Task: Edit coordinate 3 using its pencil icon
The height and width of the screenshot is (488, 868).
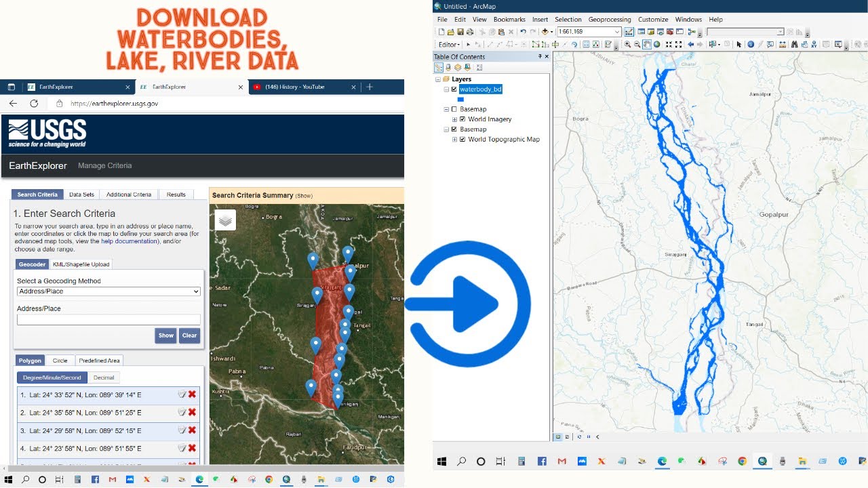Action: 182,430
